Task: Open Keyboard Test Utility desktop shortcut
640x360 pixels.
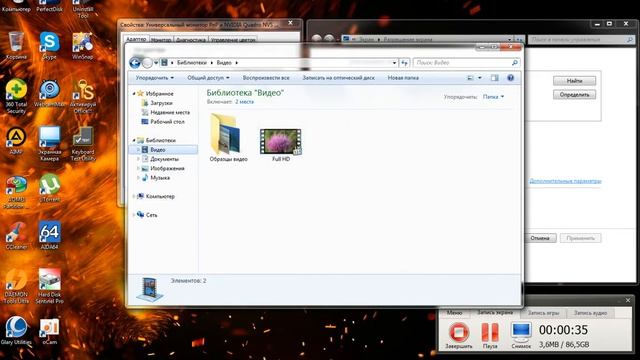Action: 83,144
